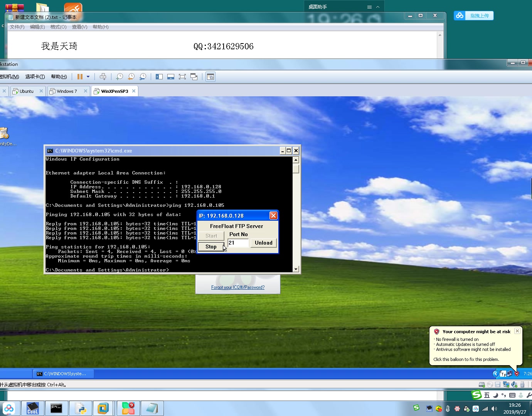The image size is (532, 416).
Task: Toggle the Sogou moon half-width icon
Action: tap(495, 395)
